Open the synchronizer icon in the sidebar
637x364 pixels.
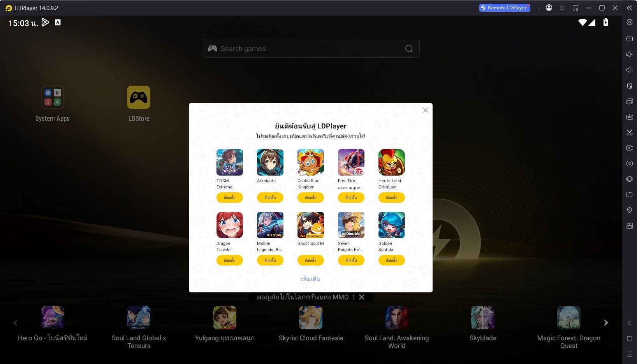tap(629, 164)
